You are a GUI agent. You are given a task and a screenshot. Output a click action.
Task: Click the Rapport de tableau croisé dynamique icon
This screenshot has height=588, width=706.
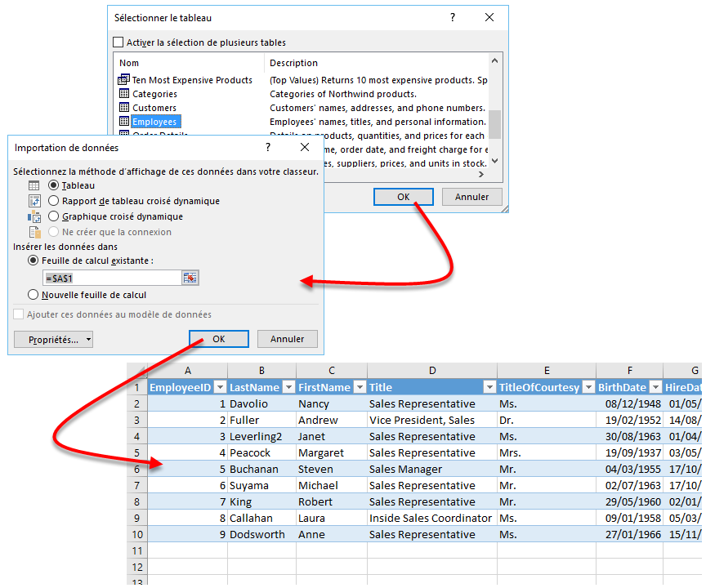pyautogui.click(x=34, y=201)
